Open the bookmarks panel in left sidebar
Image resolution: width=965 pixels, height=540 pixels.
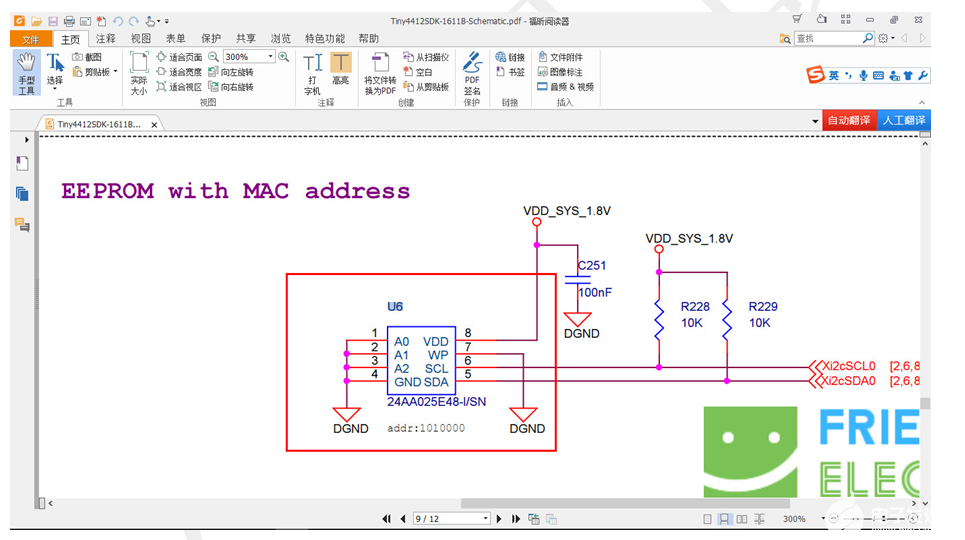pos(22,163)
